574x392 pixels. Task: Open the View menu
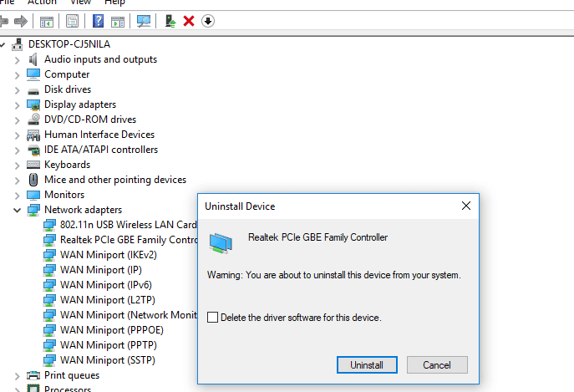point(80,3)
